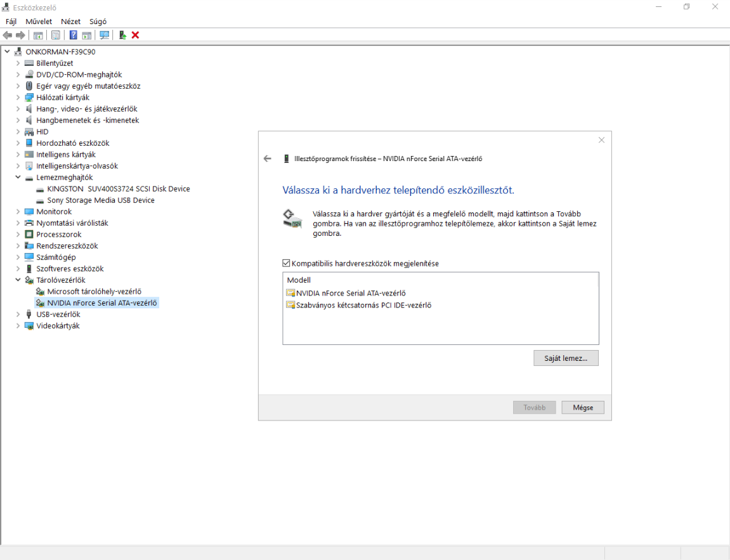The image size is (730, 560).
Task: Expand the Hálózati kártyák node
Action: pos(18,97)
